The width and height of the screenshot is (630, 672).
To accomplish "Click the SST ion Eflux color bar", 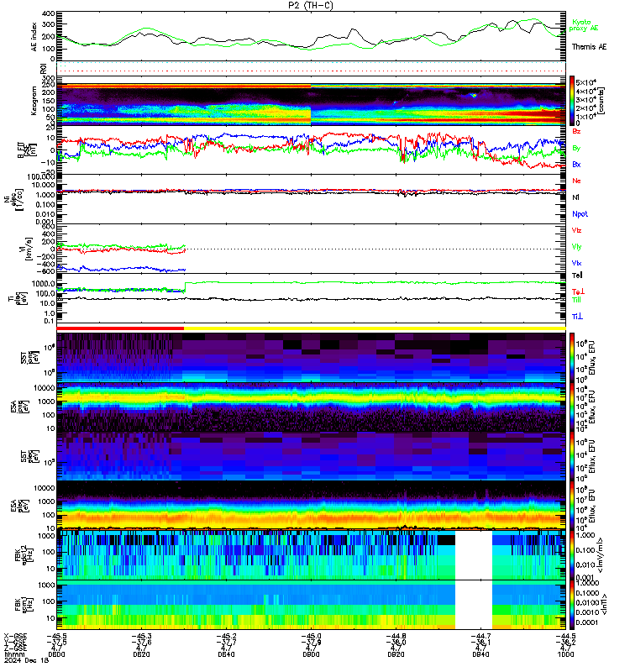I will 572,358.
